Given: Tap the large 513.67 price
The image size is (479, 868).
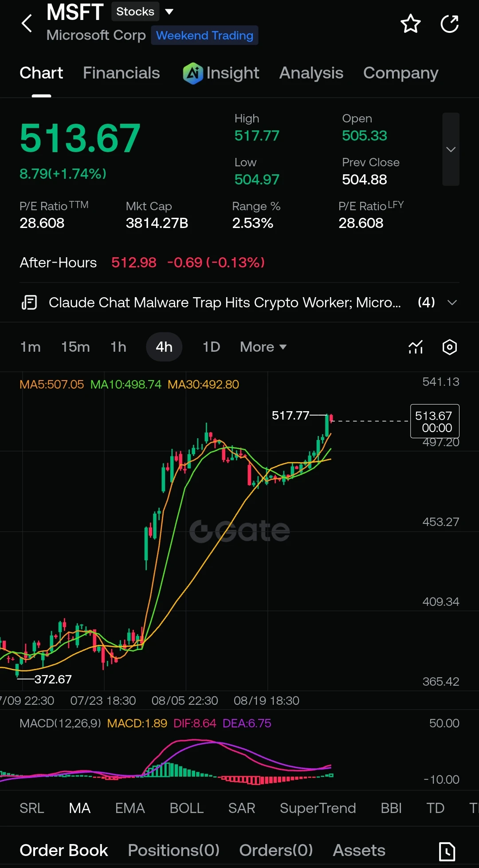Looking at the screenshot, I should click(80, 138).
